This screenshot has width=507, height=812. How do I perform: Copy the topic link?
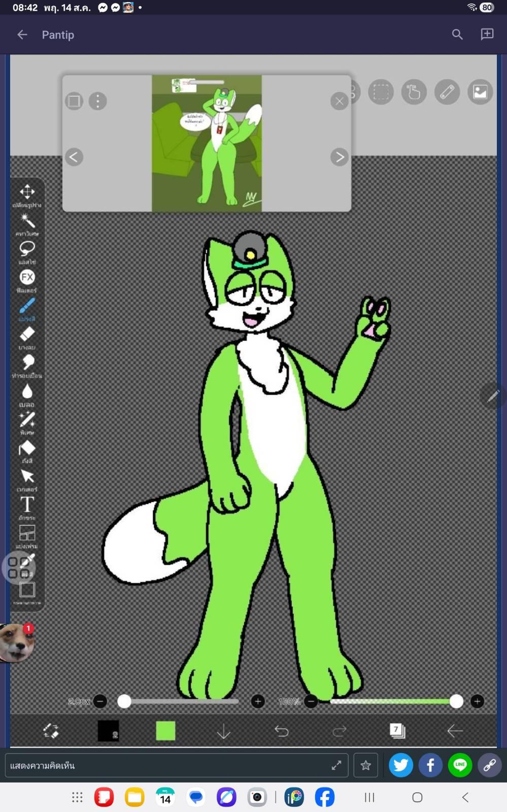[x=490, y=765]
